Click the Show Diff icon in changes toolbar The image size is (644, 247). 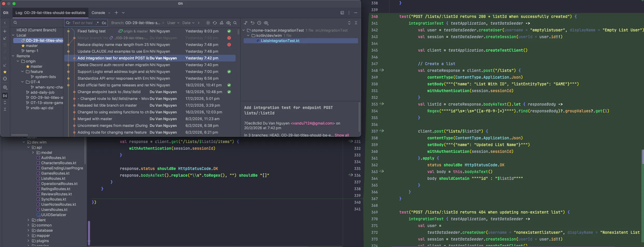(245, 23)
